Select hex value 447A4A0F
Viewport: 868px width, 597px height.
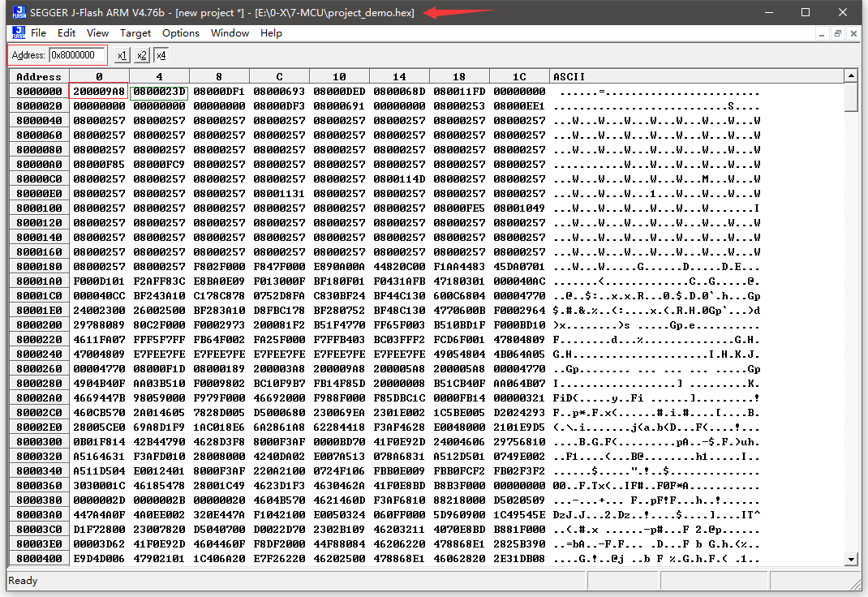(99, 515)
